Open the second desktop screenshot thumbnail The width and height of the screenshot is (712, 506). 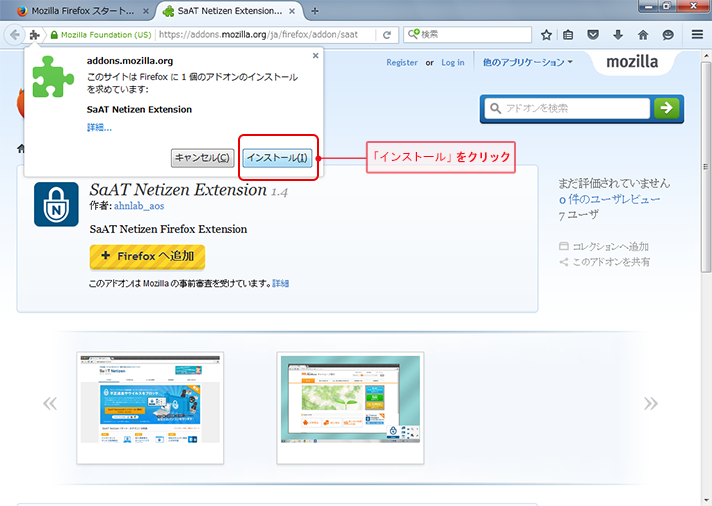pos(350,408)
